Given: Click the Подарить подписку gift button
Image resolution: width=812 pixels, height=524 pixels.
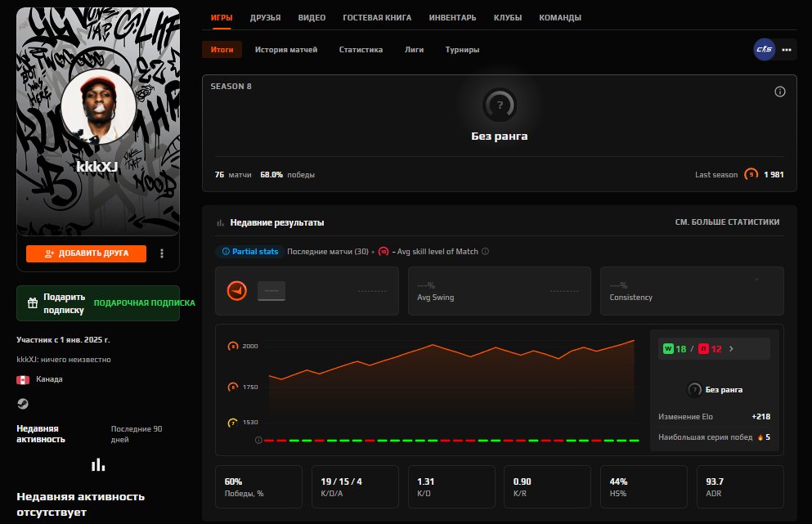Looking at the screenshot, I should click(98, 303).
